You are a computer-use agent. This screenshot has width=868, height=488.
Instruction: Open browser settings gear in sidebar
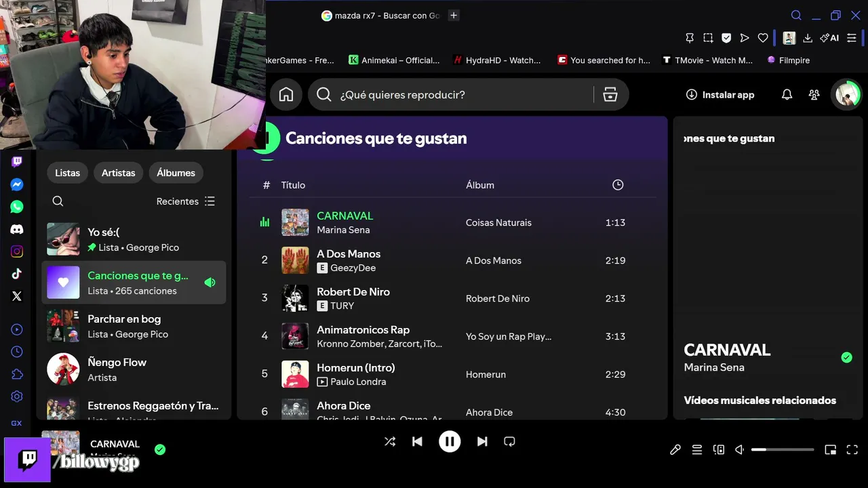[x=17, y=396]
